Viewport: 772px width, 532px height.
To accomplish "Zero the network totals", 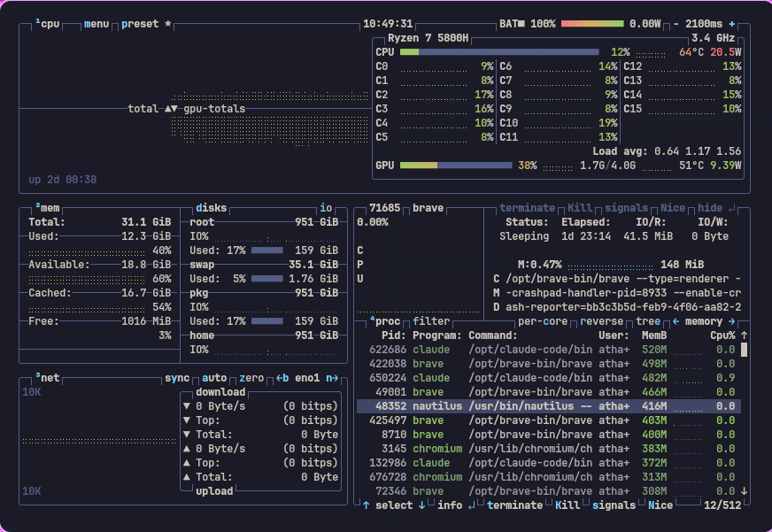I will (x=251, y=378).
